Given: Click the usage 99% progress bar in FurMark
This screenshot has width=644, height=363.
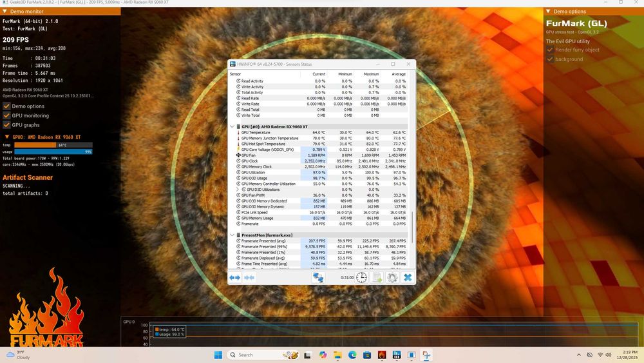Looking at the screenshot, I should [x=53, y=152].
